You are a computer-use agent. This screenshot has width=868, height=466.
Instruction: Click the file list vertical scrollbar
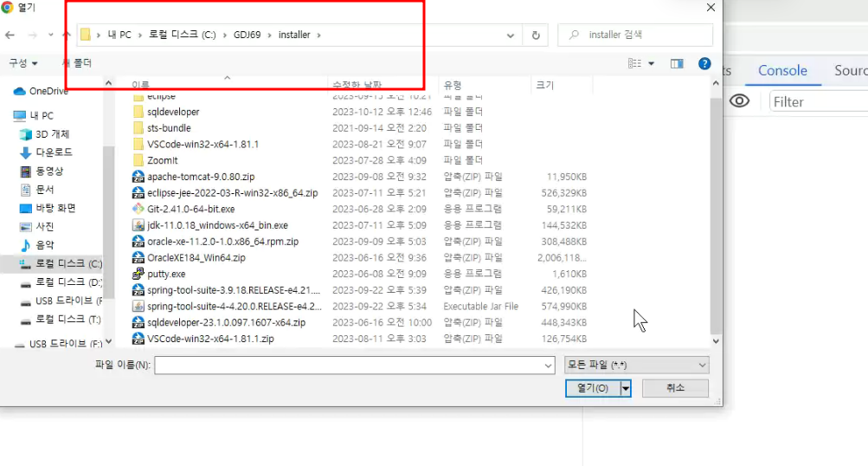715,216
